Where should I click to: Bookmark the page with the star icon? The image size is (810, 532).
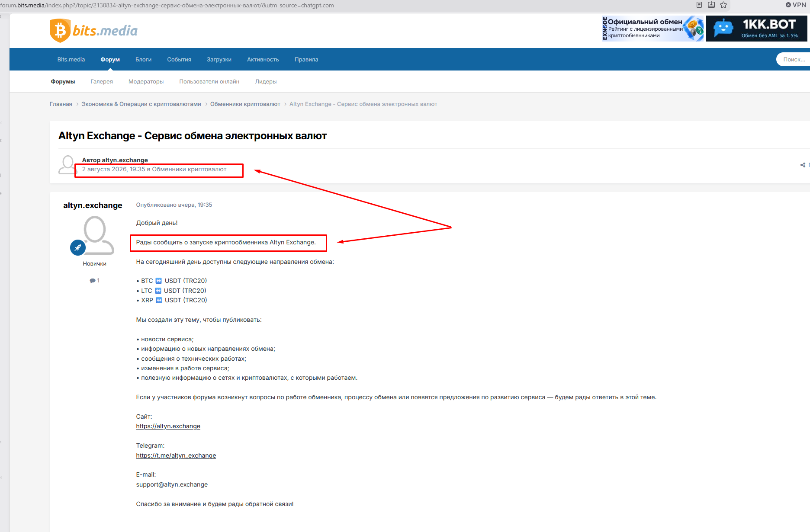click(723, 5)
